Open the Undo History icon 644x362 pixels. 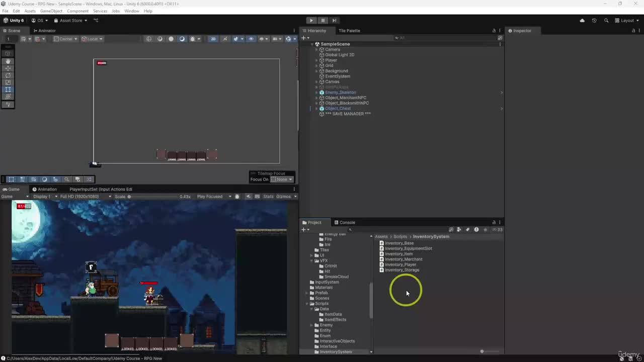594,21
